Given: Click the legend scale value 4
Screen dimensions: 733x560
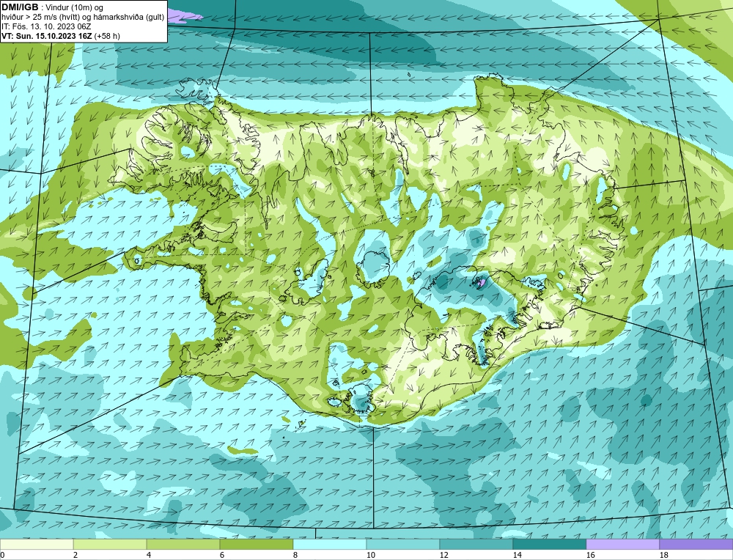Looking at the screenshot, I should (x=149, y=555).
